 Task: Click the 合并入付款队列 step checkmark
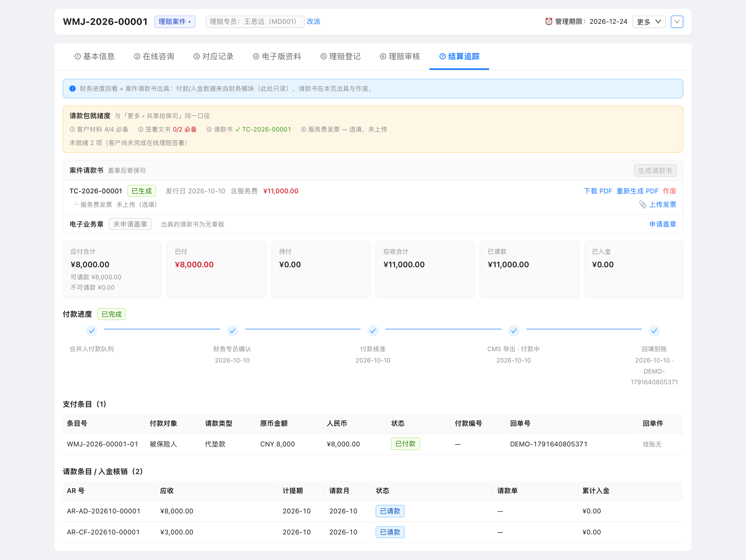coord(92,331)
